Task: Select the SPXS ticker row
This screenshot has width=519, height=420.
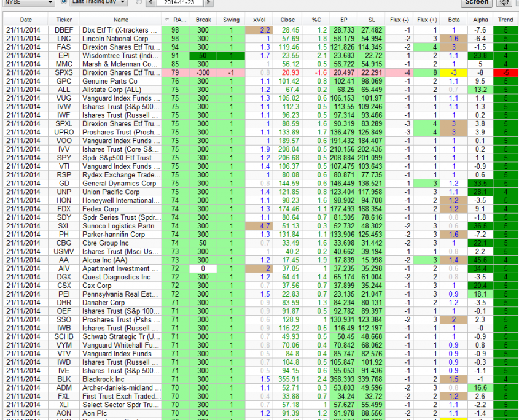Action: [63, 72]
